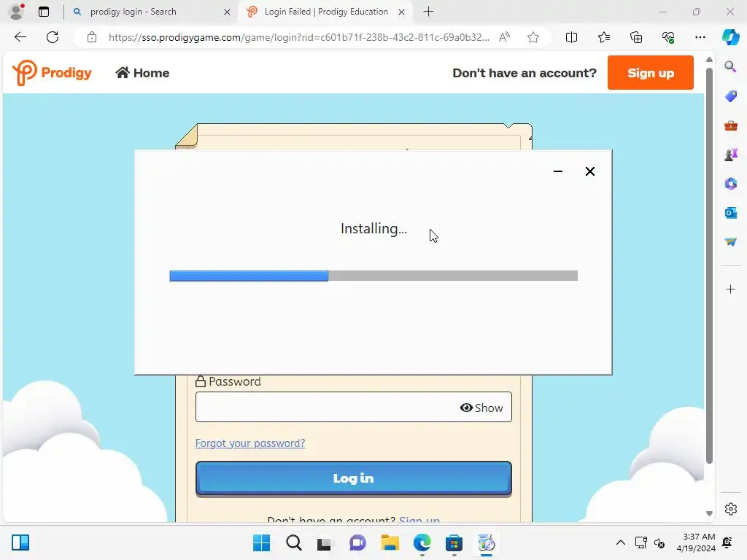747x560 pixels.
Task: Minimize the Installing dialog
Action: coord(558,171)
